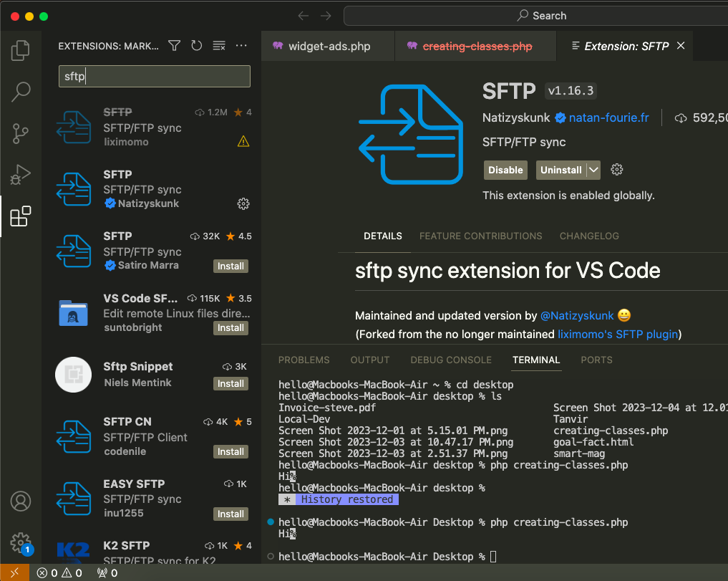The image size is (728, 581).
Task: Click the SFTP v1.16.3 version badge
Action: coord(571,91)
